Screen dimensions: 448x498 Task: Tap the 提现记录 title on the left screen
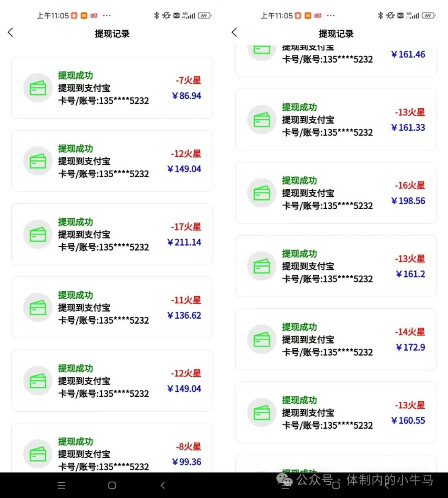coord(112,34)
